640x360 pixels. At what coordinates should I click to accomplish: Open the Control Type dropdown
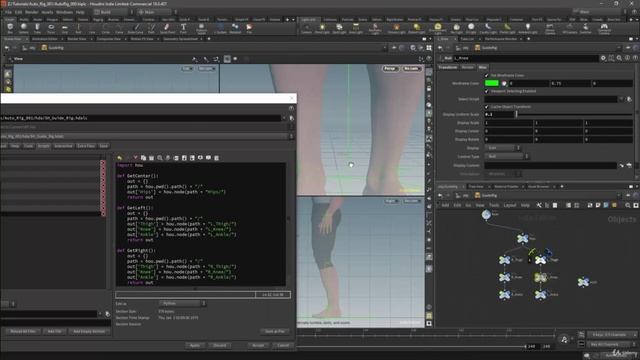(507, 156)
